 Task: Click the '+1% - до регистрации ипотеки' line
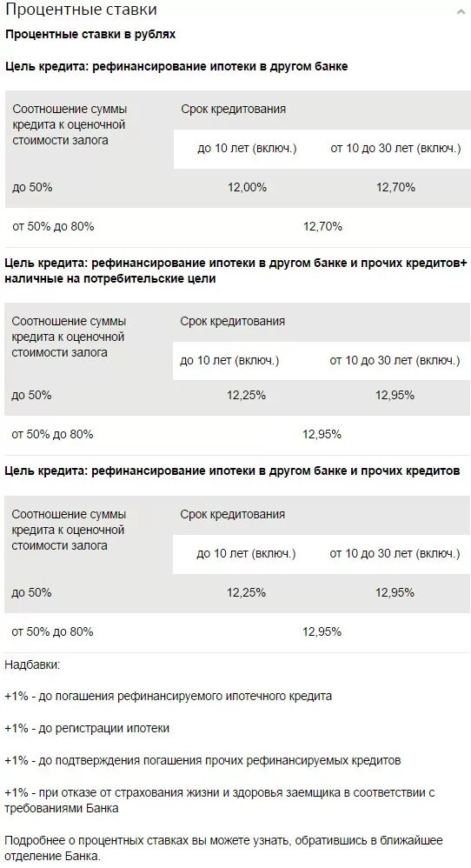[x=87, y=729]
